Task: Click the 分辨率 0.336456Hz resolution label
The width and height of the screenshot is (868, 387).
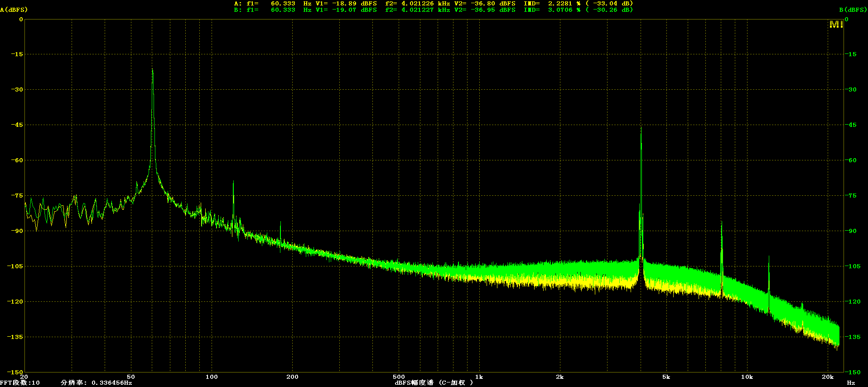Action: (96, 382)
